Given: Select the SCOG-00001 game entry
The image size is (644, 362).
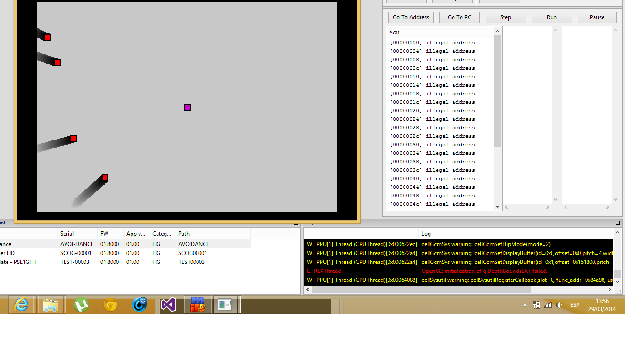Looking at the screenshot, I should point(77,253).
